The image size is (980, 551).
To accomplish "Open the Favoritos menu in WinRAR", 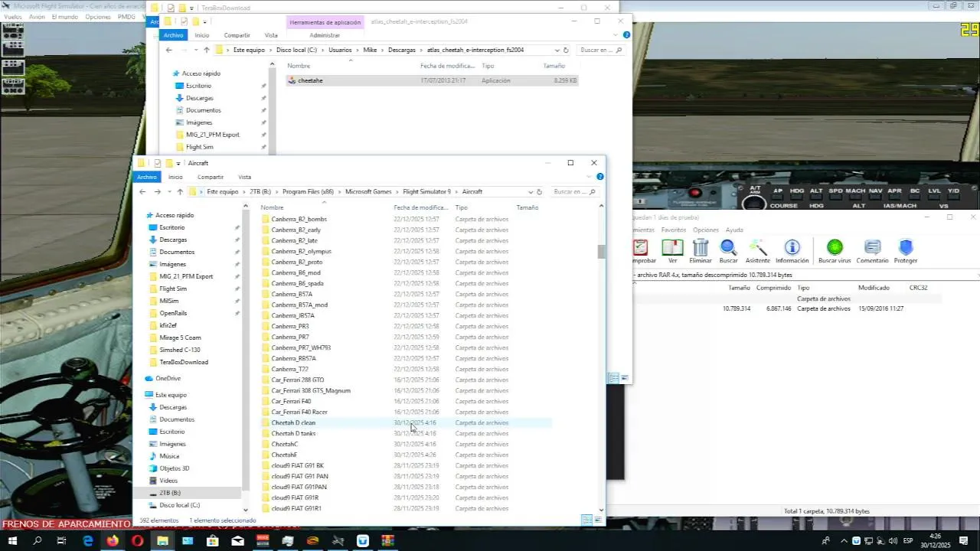I will [x=674, y=230].
